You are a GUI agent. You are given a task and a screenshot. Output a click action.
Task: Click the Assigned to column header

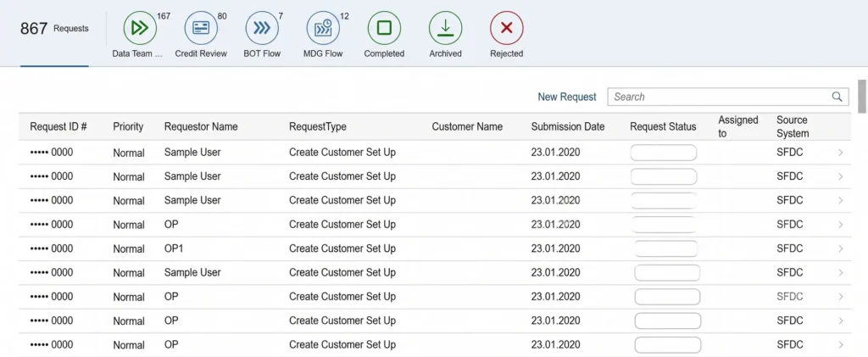738,126
